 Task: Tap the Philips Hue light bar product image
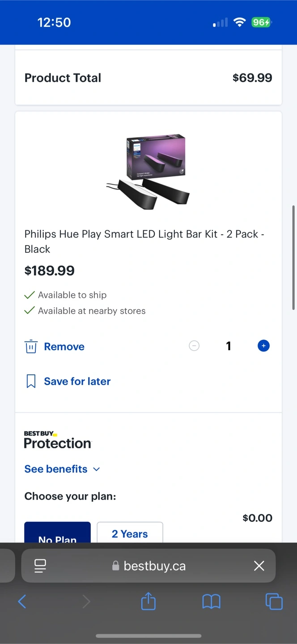148,171
